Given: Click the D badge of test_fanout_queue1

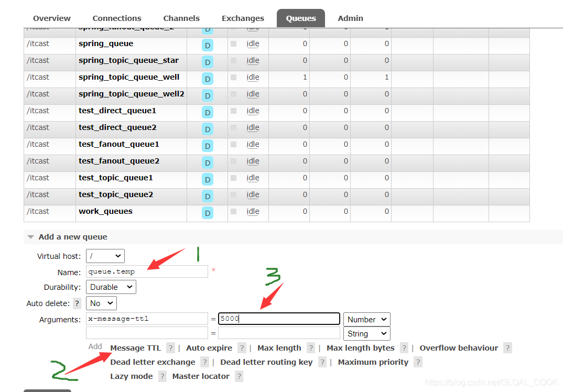Looking at the screenshot, I should point(208,146).
